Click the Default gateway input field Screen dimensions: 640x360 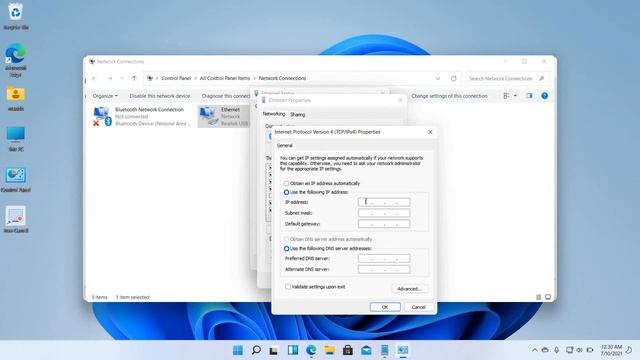(x=384, y=224)
